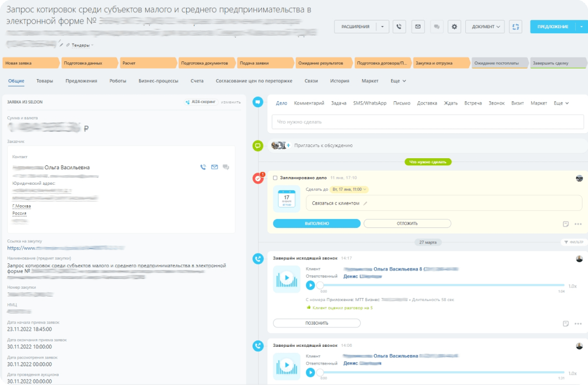Open РАСШИРЕНИЯ dropdown arrow
The height and width of the screenshot is (385, 588).
[x=382, y=27]
